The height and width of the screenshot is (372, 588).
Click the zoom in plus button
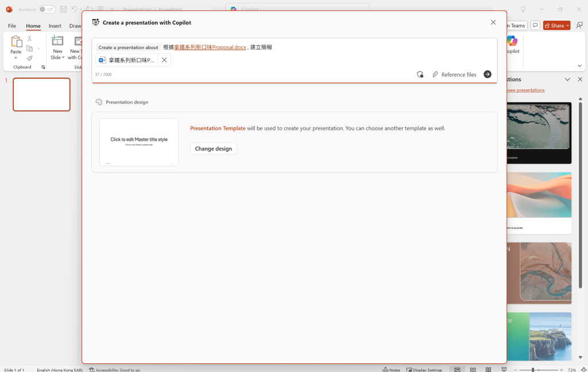[x=562, y=370]
